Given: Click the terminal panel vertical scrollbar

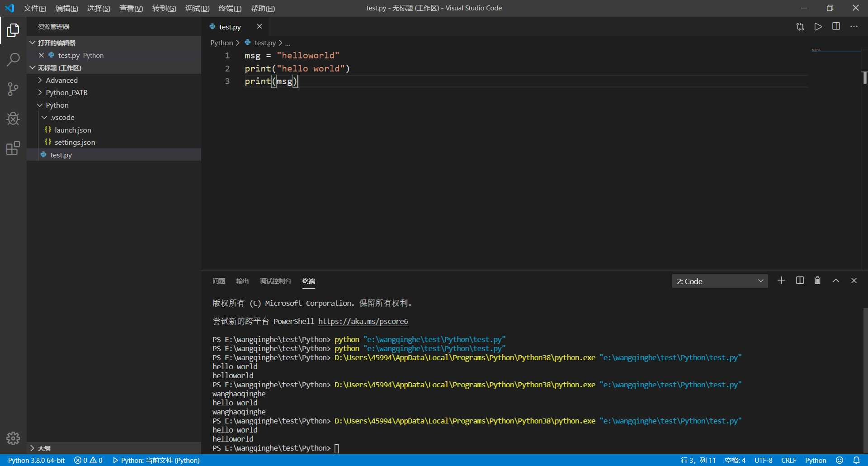Looking at the screenshot, I should (x=865, y=380).
